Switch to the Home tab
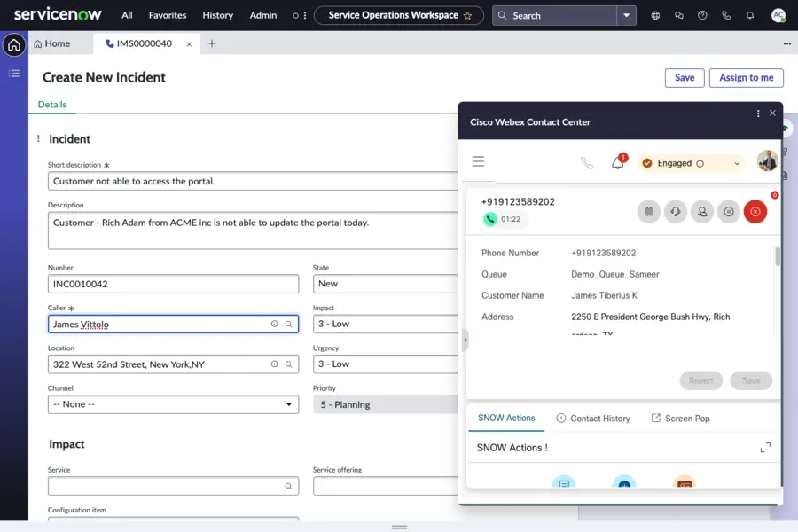The image size is (798, 532). 52,43
